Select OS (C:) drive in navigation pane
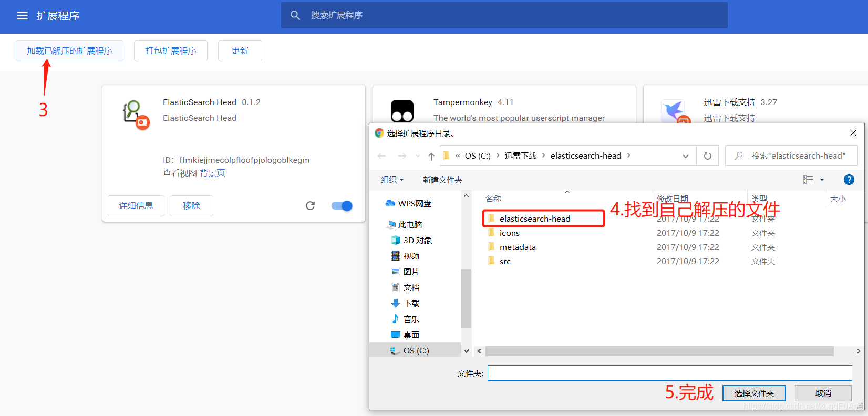 (x=415, y=350)
